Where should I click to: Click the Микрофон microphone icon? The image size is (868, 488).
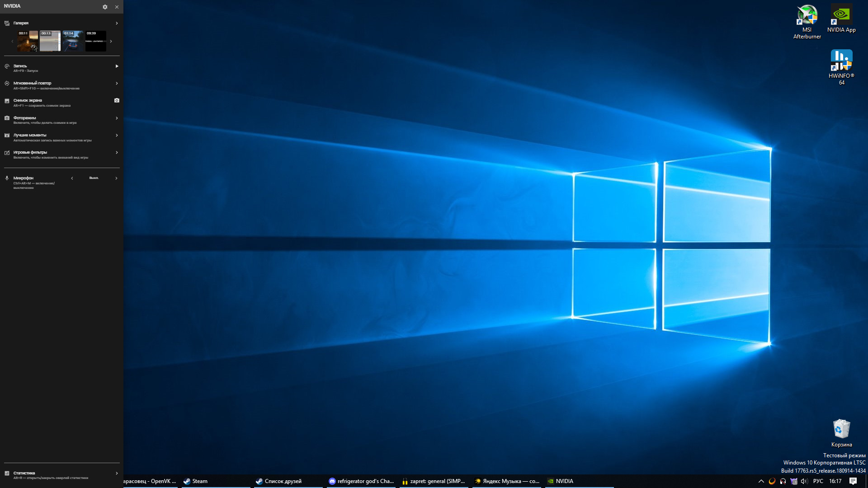[x=7, y=178]
